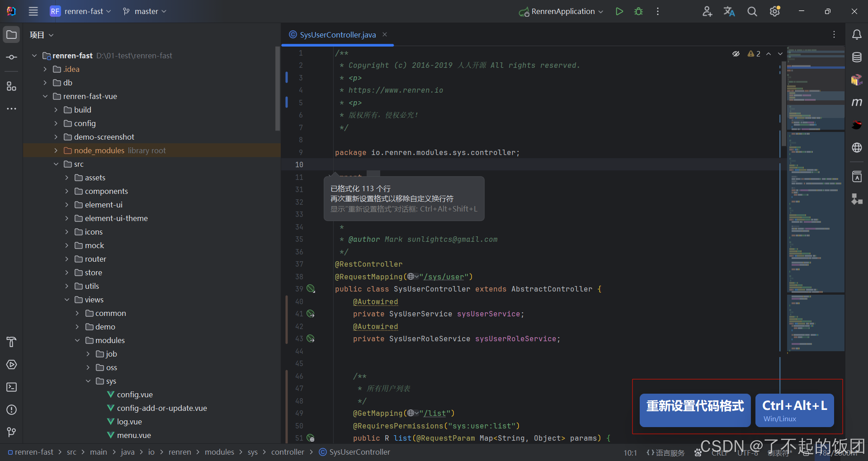Open the Terminal tool window
The width and height of the screenshot is (868, 461).
(x=12, y=387)
